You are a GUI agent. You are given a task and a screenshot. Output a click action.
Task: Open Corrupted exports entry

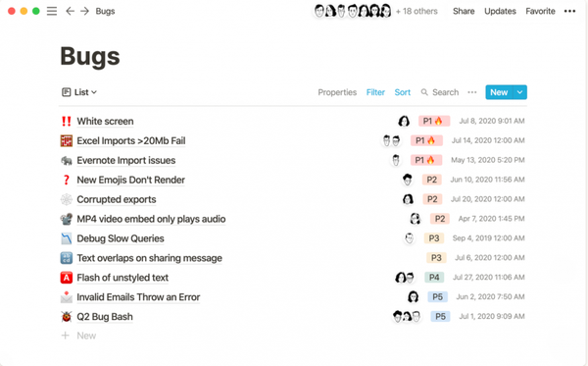click(x=117, y=199)
